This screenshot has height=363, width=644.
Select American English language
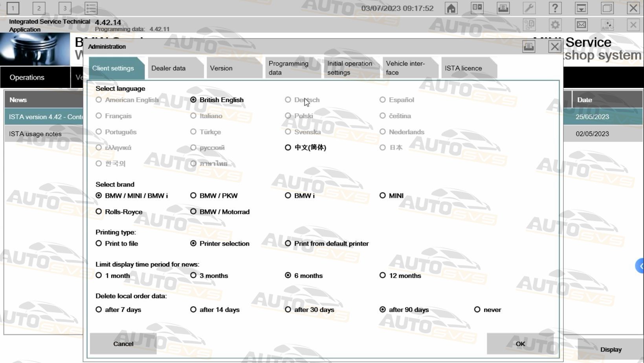127,100
